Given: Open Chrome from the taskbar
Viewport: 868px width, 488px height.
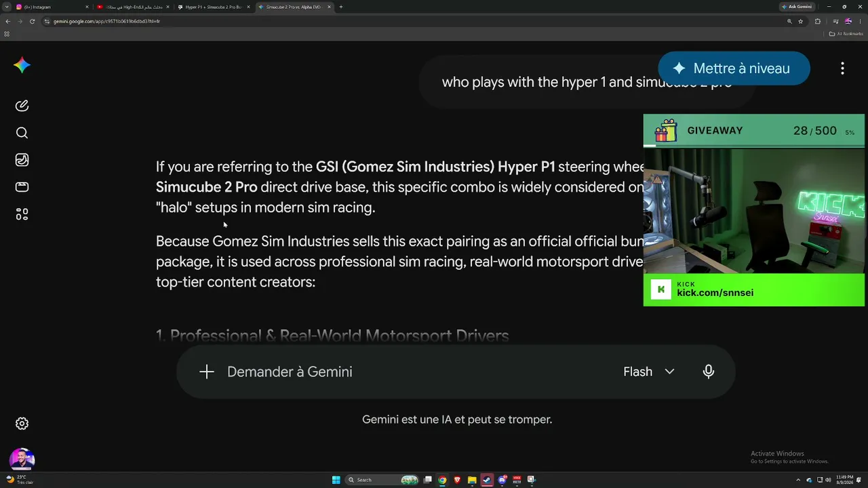Looking at the screenshot, I should tap(442, 480).
